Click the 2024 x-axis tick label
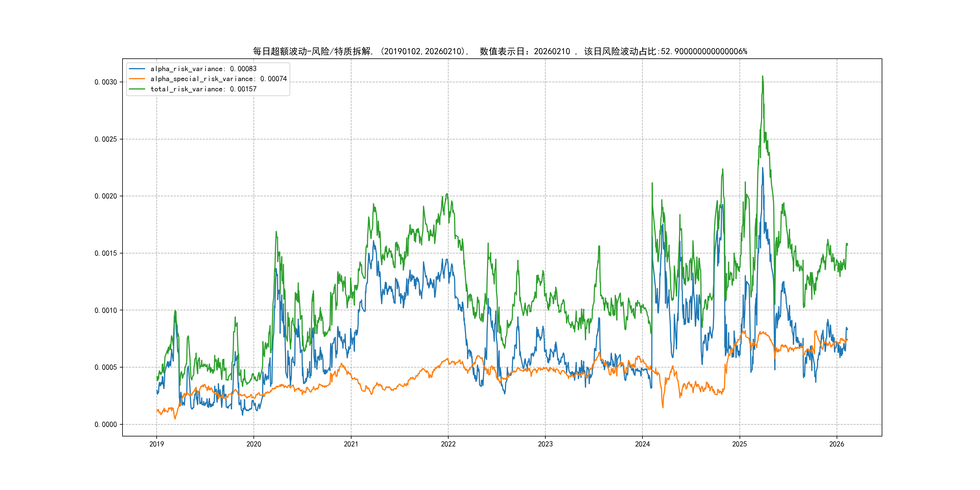 [x=642, y=444]
